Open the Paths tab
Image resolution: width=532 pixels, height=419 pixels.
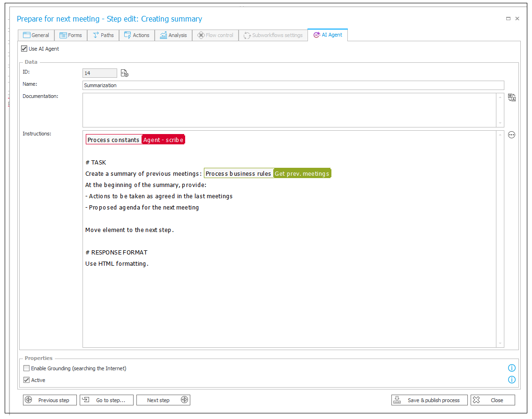[x=103, y=35]
